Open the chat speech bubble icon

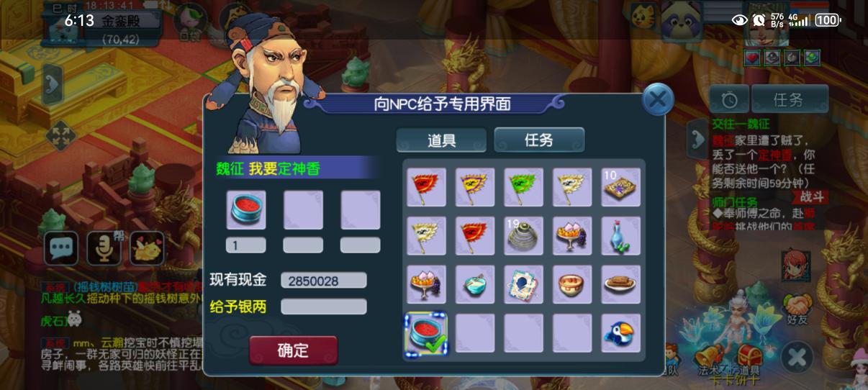click(x=61, y=248)
